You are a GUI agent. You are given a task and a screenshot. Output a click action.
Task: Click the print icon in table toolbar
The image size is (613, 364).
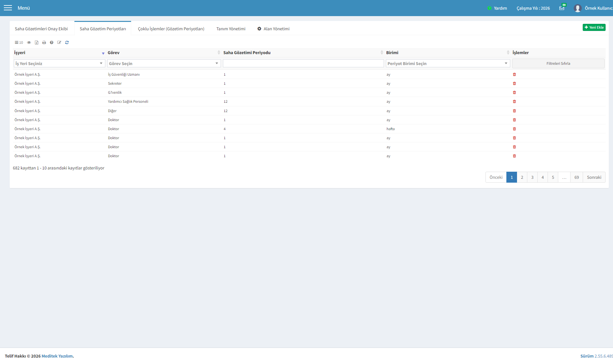44,43
